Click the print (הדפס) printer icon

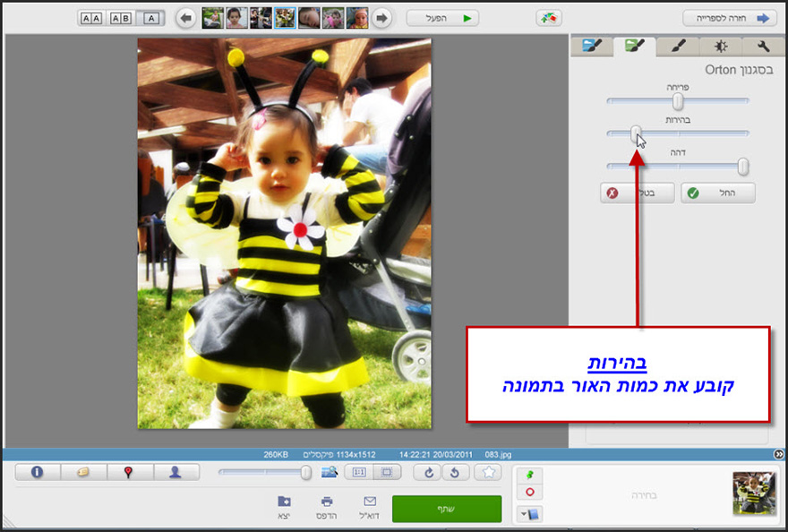[327, 502]
